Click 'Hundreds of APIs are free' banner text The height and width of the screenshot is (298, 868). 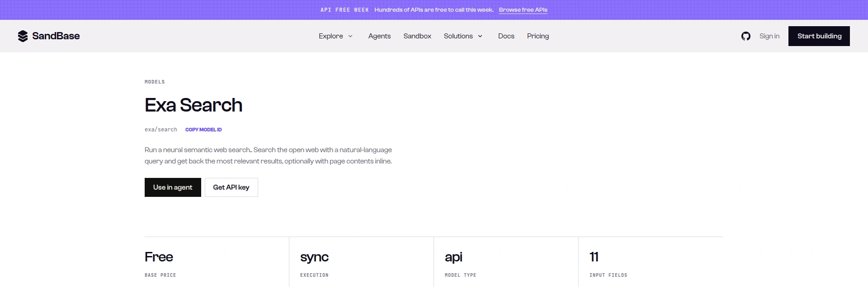click(x=434, y=10)
